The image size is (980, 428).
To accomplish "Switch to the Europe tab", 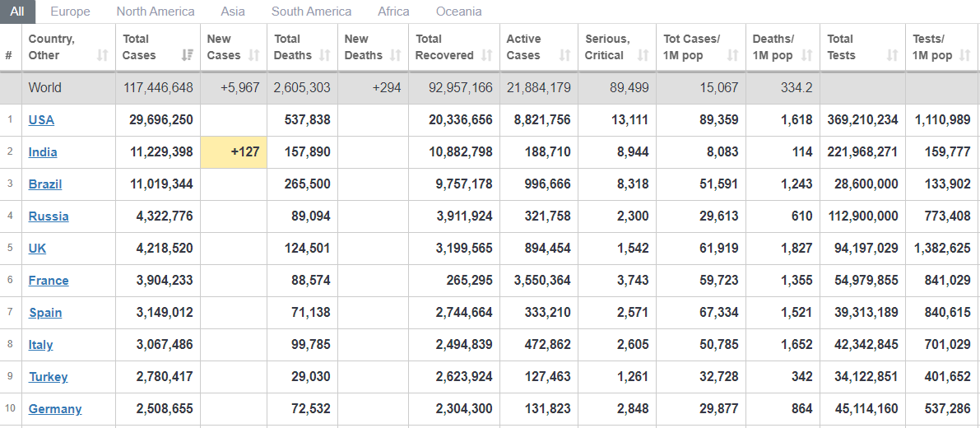I will tap(70, 12).
